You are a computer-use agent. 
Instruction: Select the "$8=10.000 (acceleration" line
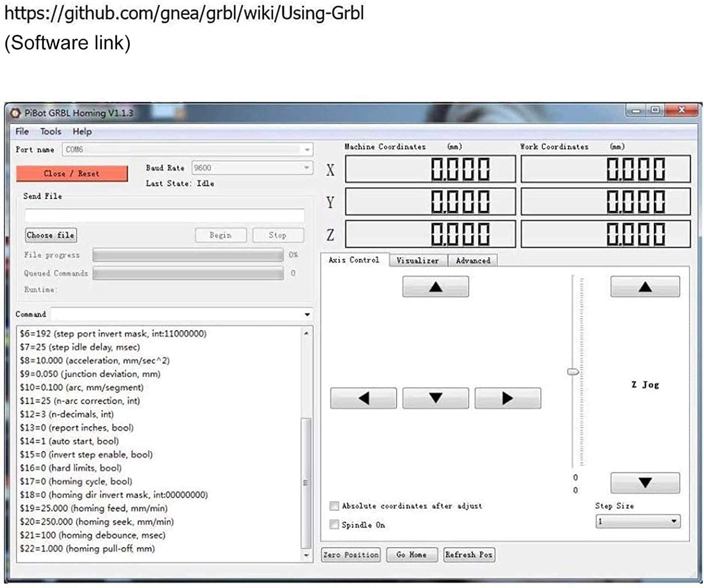pos(95,360)
